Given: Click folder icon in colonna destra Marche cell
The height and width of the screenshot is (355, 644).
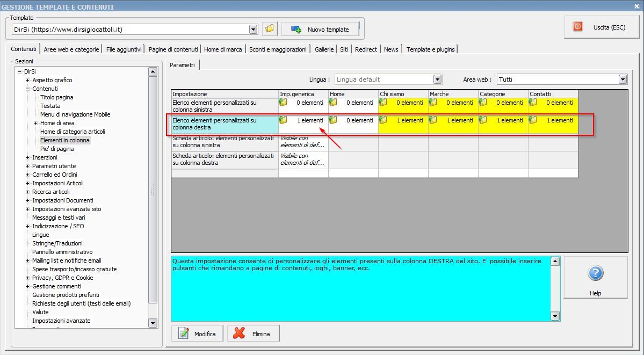Looking at the screenshot, I should click(433, 120).
